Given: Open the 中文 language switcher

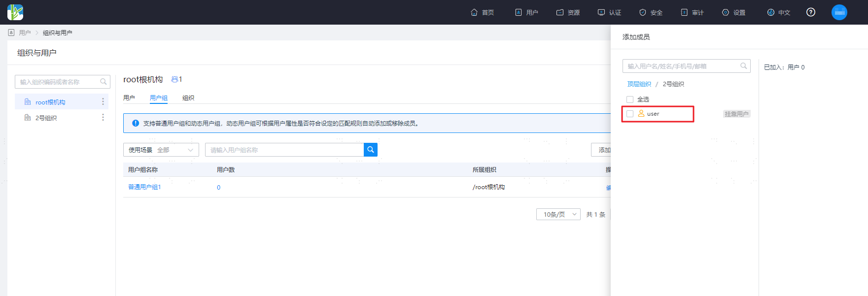Looking at the screenshot, I should tap(779, 12).
